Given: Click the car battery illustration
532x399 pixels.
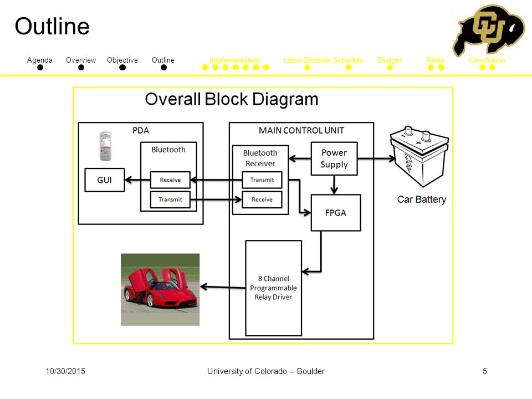Looking at the screenshot, I should [x=420, y=156].
